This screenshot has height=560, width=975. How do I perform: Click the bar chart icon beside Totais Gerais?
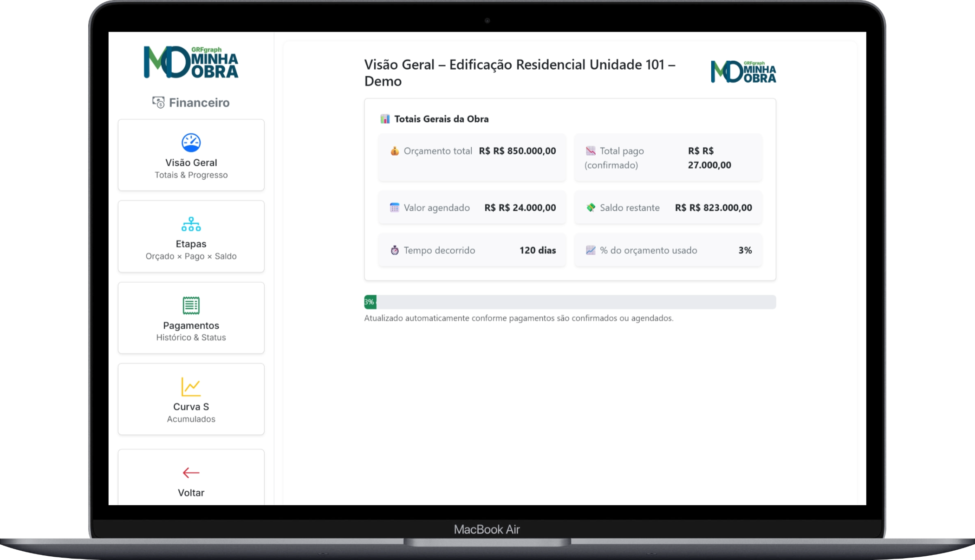[385, 119]
